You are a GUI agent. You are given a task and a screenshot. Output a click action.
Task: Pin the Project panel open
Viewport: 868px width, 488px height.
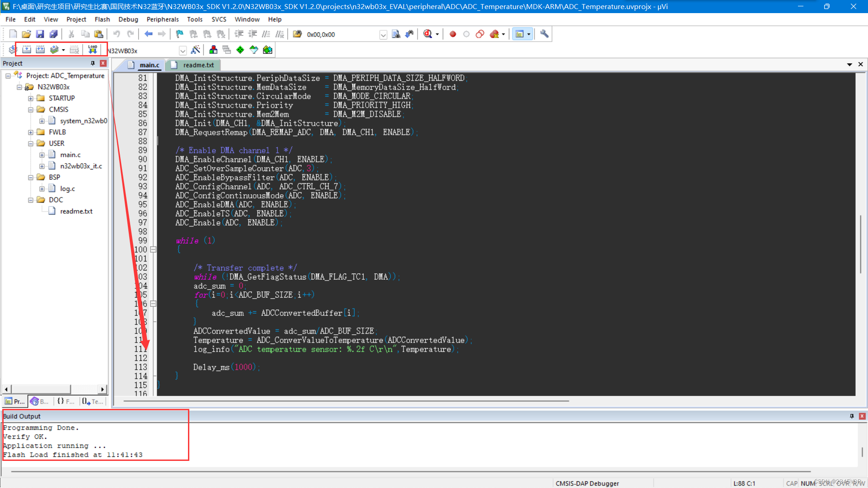point(94,63)
